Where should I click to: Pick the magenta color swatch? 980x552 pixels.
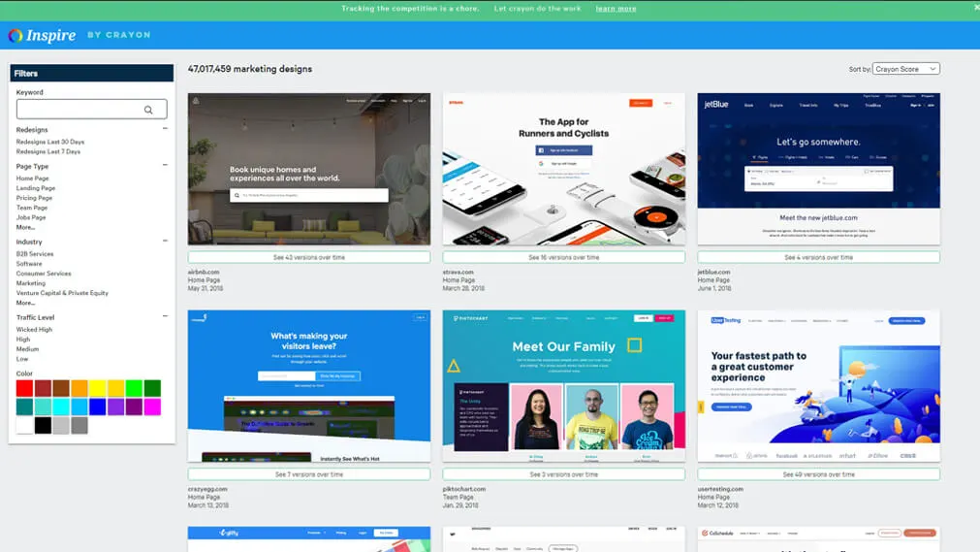(152, 406)
